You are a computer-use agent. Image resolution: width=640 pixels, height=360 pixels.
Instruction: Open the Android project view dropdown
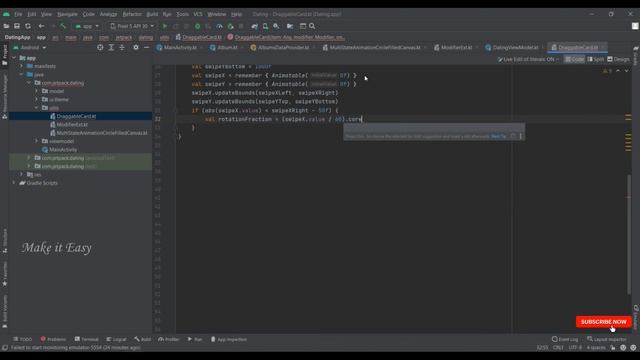click(29, 47)
